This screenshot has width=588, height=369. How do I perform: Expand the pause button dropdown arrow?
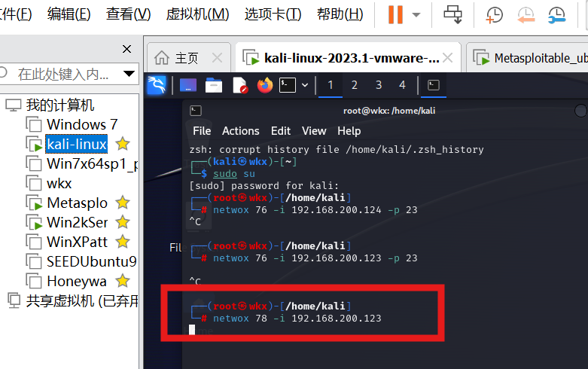click(416, 15)
